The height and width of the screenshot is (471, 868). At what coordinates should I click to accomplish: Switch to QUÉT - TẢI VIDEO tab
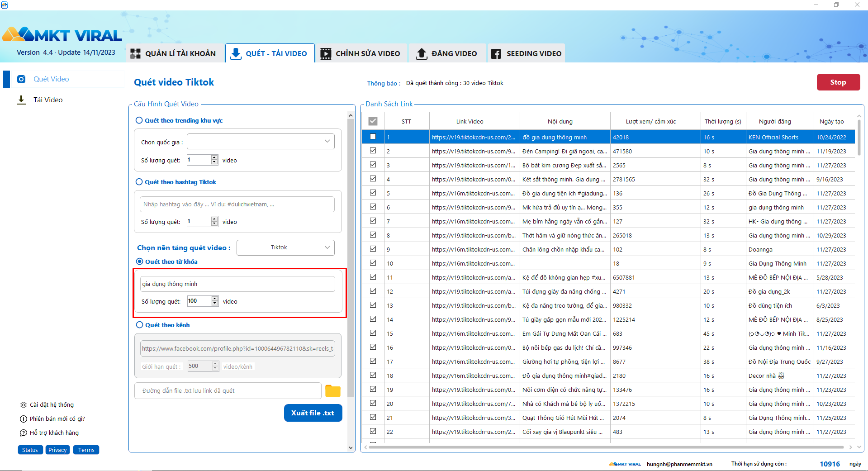pyautogui.click(x=270, y=53)
